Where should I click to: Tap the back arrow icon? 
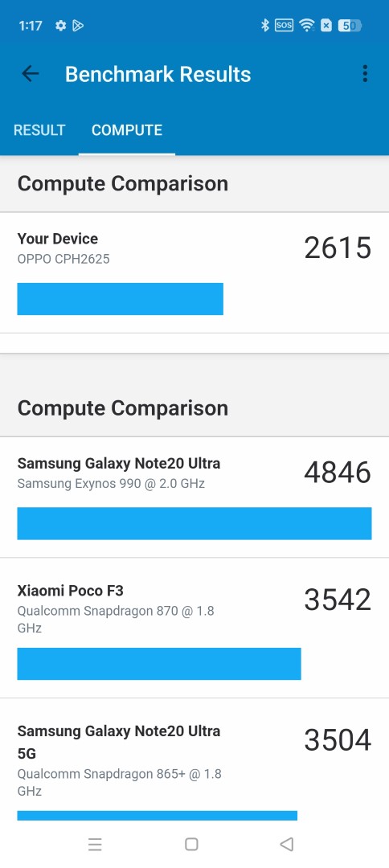click(30, 74)
